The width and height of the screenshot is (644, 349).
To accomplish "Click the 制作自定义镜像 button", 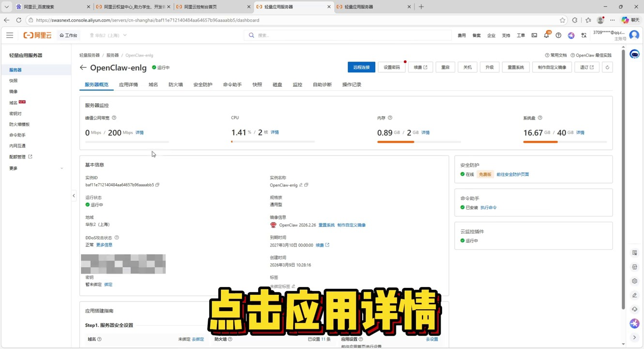I will pos(552,67).
